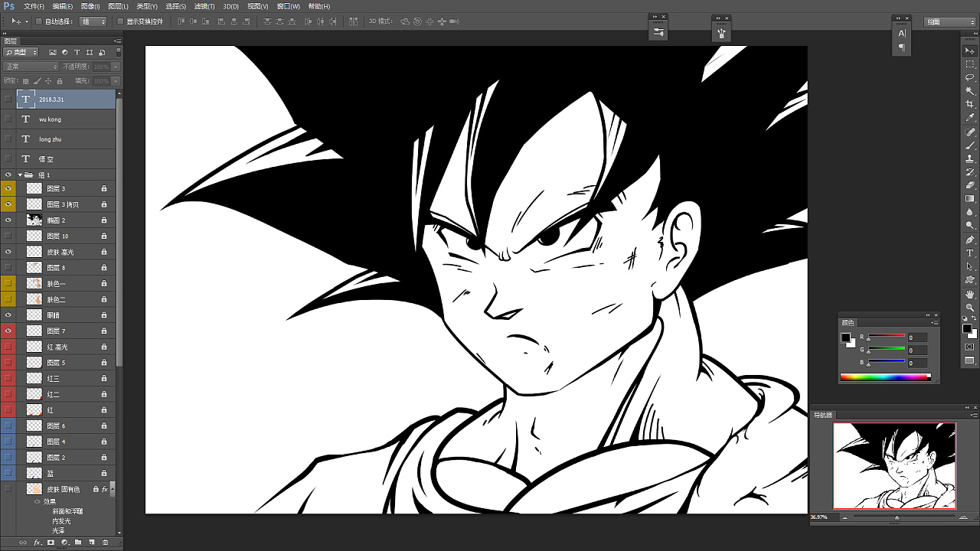Select the Rectangular Marquee tool

coord(970,64)
